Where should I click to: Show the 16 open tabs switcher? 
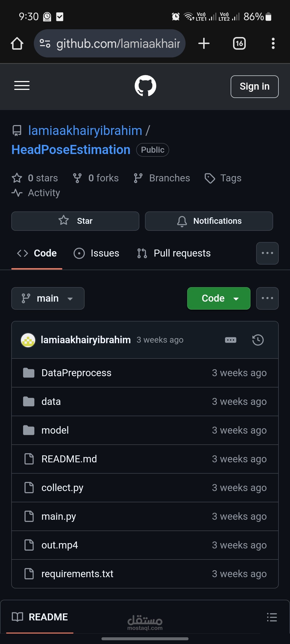(239, 43)
